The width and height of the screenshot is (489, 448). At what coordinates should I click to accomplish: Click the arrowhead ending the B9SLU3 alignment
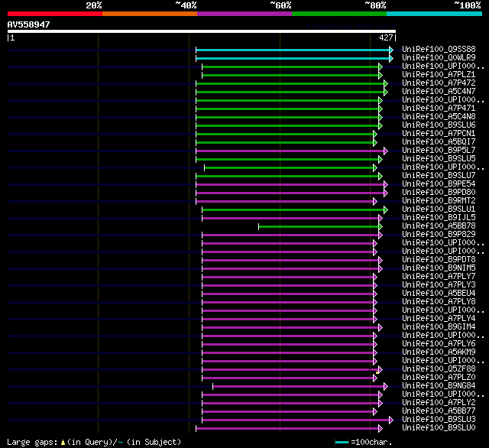pyautogui.click(x=391, y=420)
